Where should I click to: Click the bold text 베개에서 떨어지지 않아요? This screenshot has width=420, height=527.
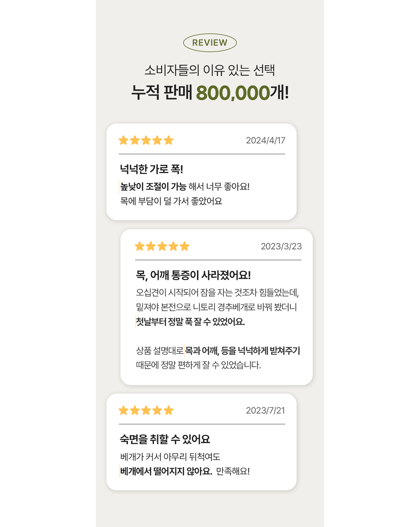pyautogui.click(x=166, y=472)
